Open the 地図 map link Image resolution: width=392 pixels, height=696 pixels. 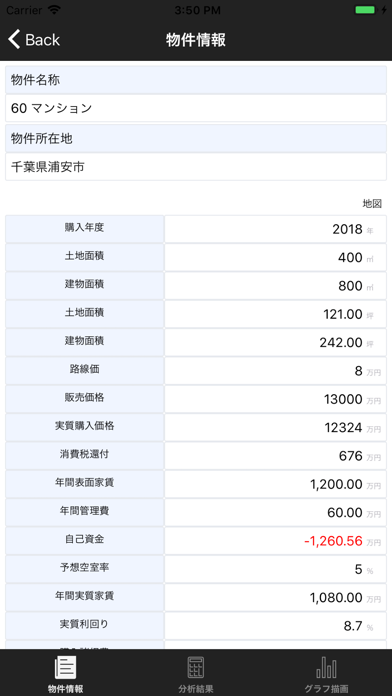[372, 204]
